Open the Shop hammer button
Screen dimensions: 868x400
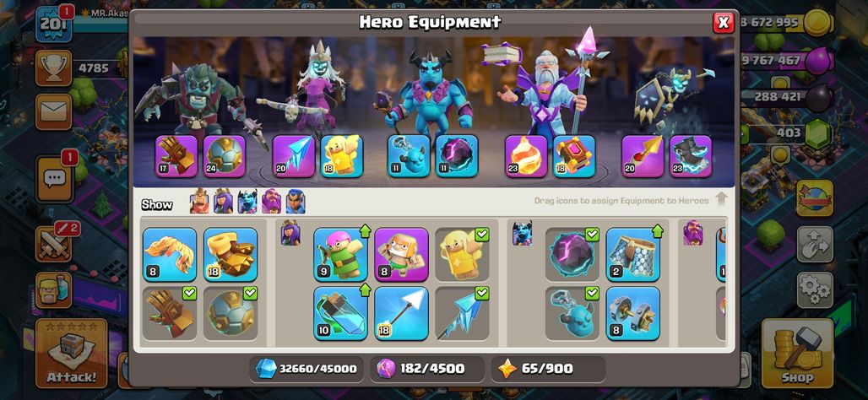(797, 353)
